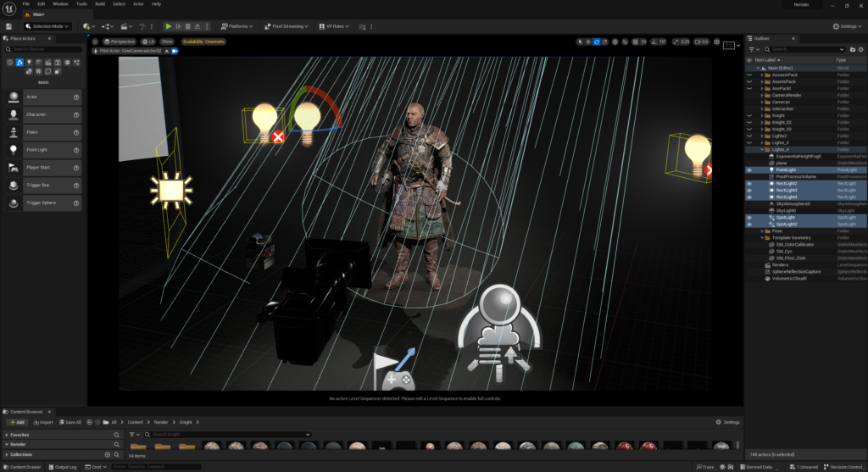Click the Search field in the Outliner
Screen dimensions: 868x472
(x=804, y=49)
